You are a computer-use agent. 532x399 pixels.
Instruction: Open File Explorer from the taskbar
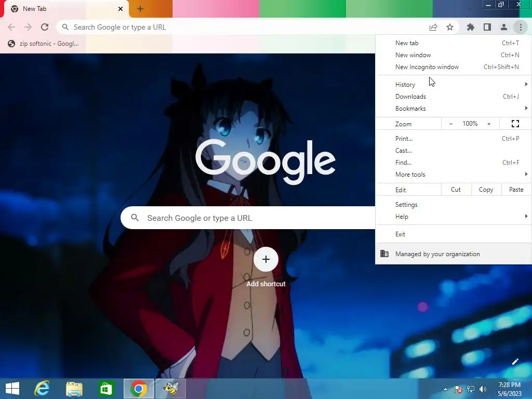pos(74,389)
